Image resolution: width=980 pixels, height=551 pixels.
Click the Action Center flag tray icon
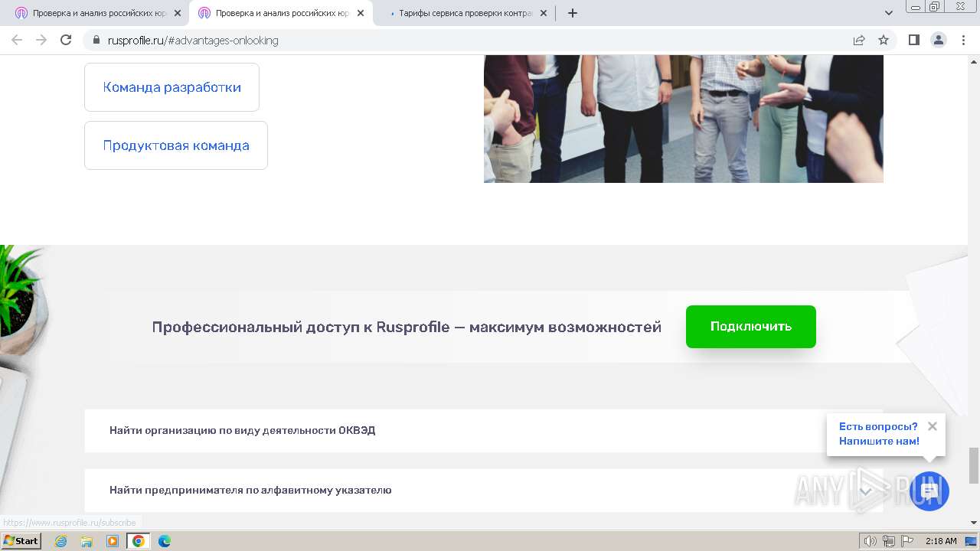click(x=906, y=541)
